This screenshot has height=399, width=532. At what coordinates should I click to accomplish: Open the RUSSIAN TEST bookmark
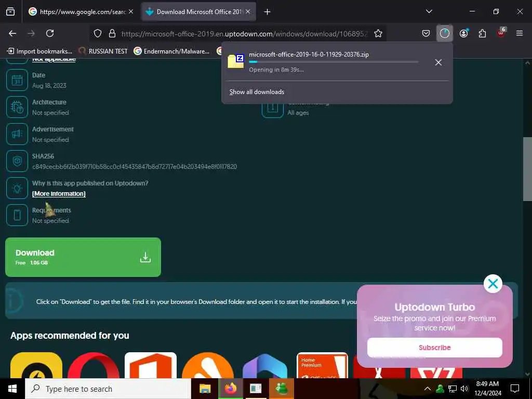coord(103,51)
